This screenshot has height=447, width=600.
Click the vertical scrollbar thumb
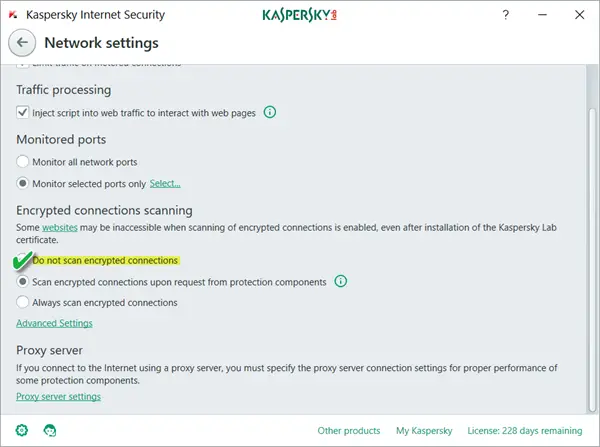tap(592, 260)
